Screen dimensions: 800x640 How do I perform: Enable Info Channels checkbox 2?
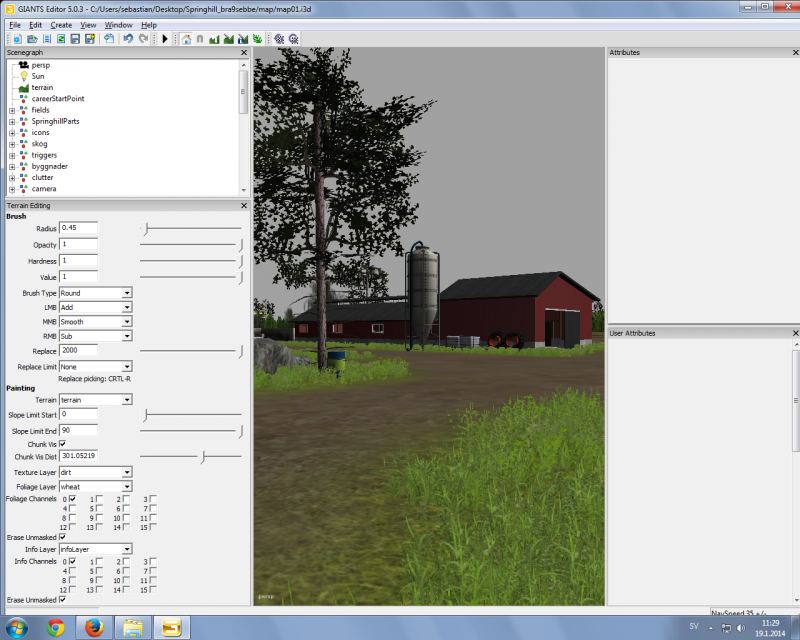(126, 561)
